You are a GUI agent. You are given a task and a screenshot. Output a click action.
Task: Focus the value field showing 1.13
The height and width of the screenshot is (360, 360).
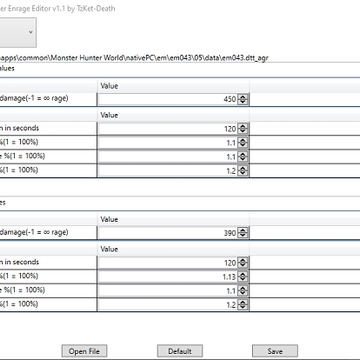pyautogui.click(x=167, y=277)
